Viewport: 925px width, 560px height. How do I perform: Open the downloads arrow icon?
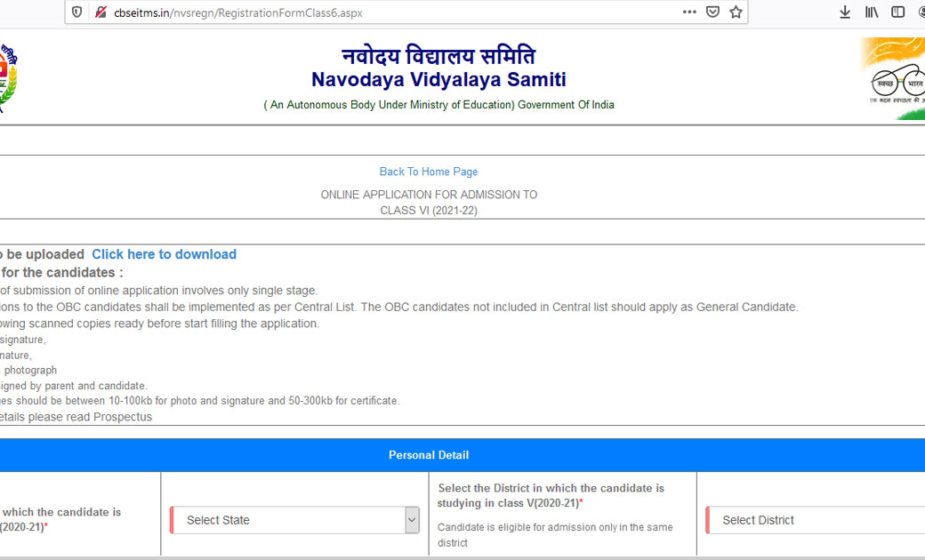click(845, 12)
